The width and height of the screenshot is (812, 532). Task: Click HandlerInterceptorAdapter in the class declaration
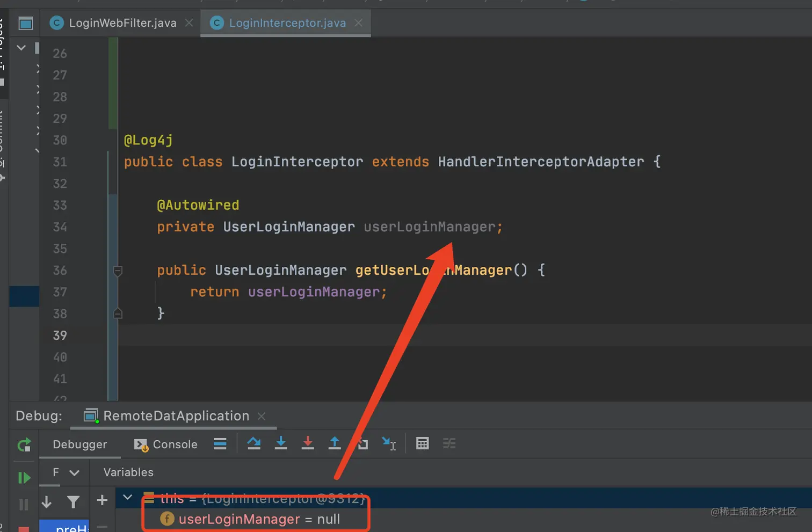click(541, 162)
